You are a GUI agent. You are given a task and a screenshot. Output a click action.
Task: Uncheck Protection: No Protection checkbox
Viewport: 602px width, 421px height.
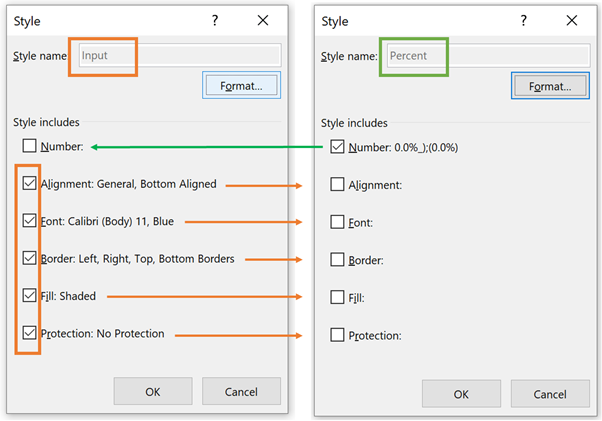pos(29,333)
